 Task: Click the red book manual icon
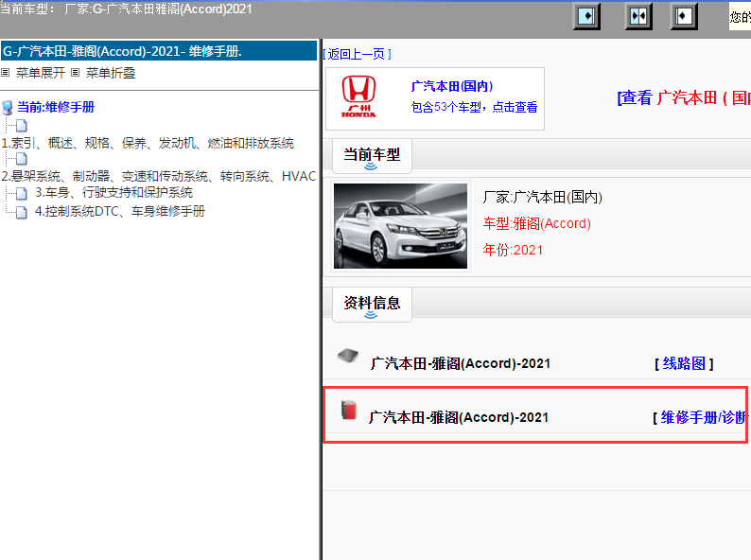pyautogui.click(x=349, y=410)
